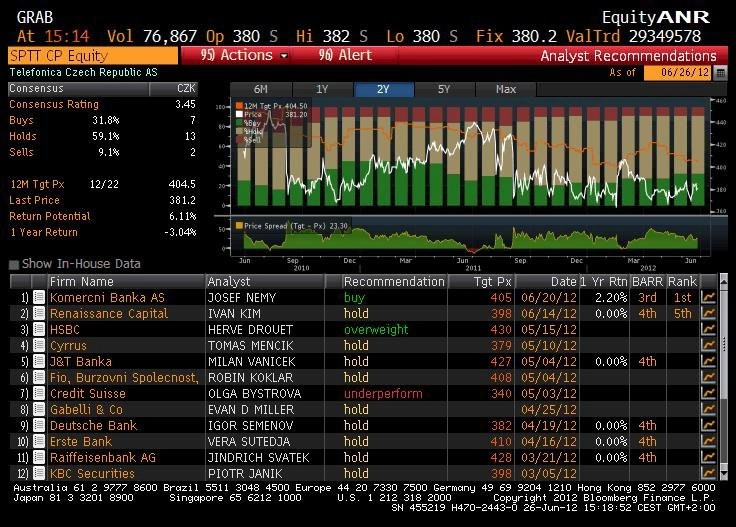
Task: Click the analyst table scrollbar down arrow
Action: coord(723,474)
